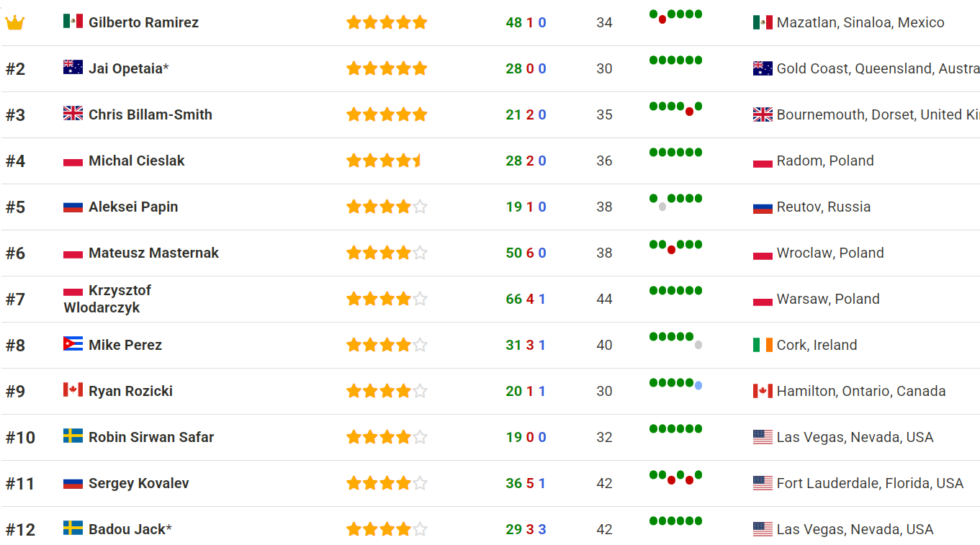Click Chris Billam-Smith's 21 2 0 record
This screenshot has height=545, width=980.
526,114
